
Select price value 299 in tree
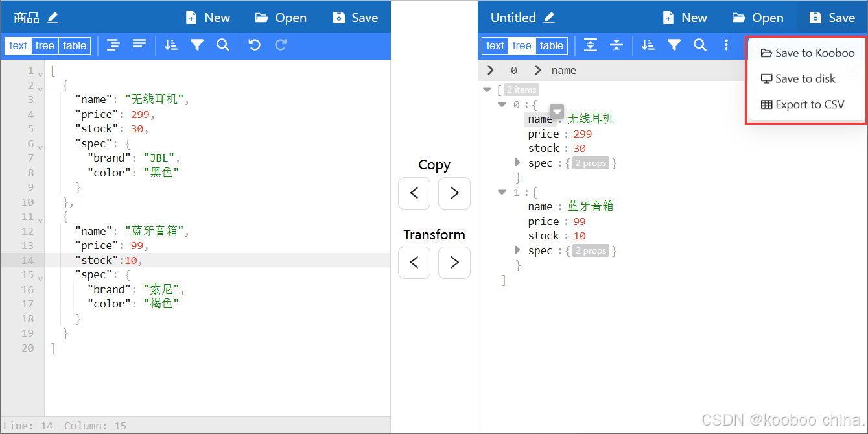click(x=583, y=134)
